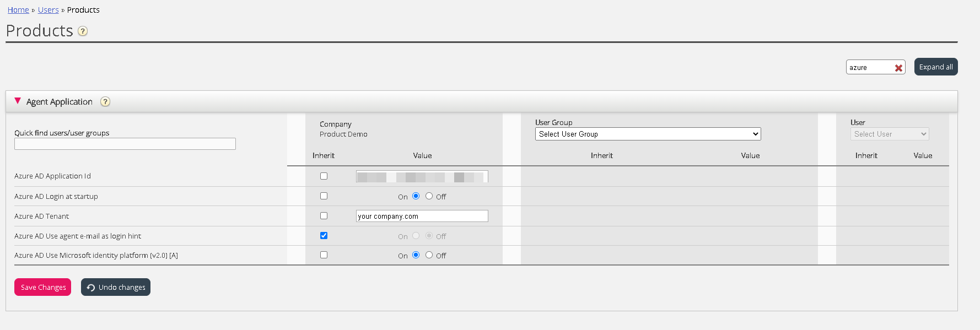980x330 pixels.
Task: Go to Home breadcrumb link
Action: point(18,10)
